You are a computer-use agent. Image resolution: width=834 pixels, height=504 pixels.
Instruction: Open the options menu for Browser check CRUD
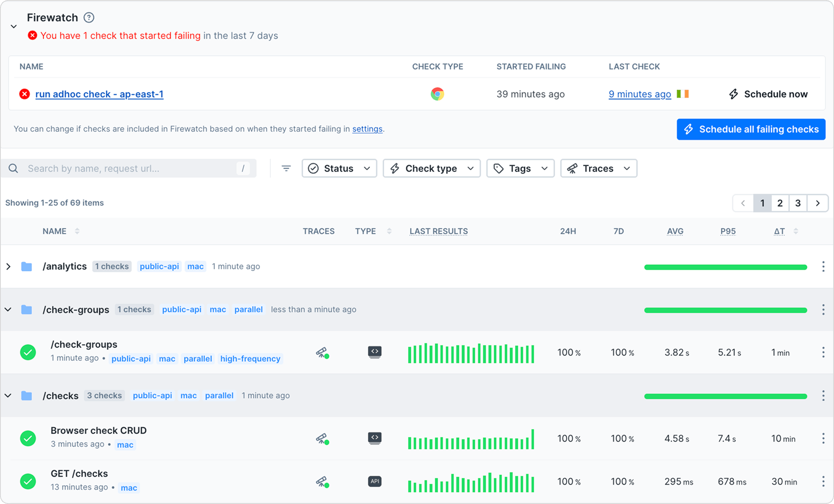click(x=823, y=438)
